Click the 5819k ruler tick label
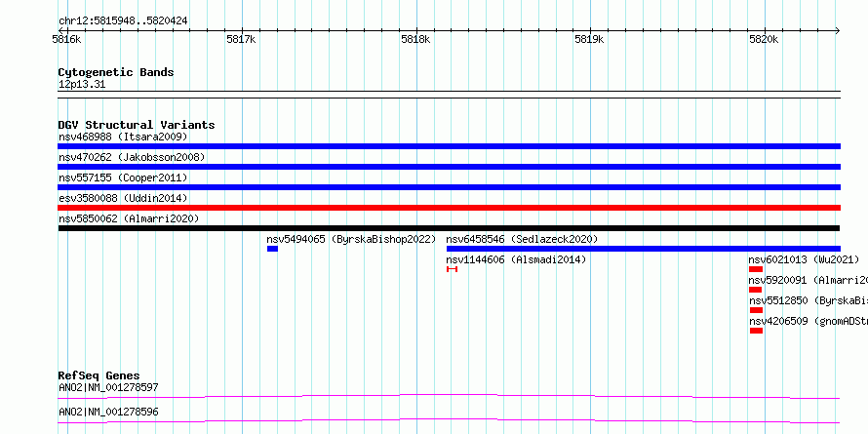The height and width of the screenshot is (434, 868). click(x=589, y=39)
